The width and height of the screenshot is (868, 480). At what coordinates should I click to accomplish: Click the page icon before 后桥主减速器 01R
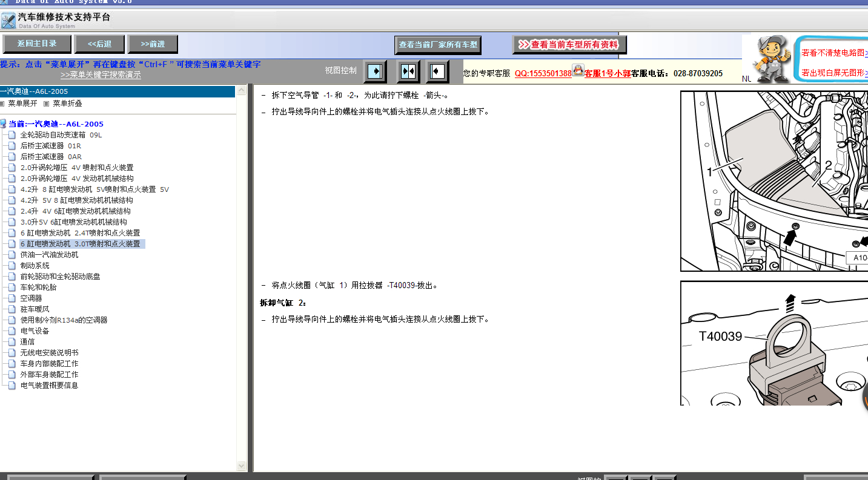12,146
